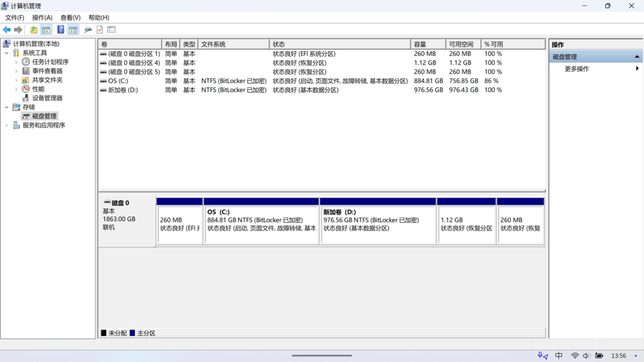
Task: Click the 设备管理器 icon
Action: [26, 98]
